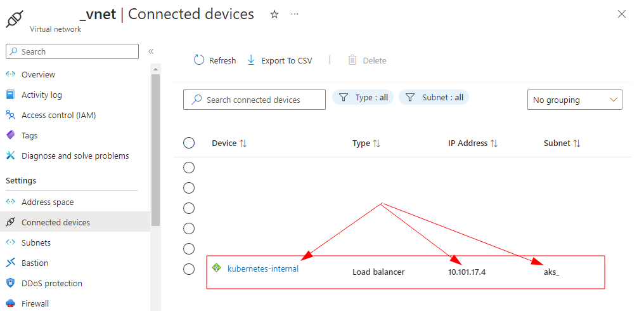The width and height of the screenshot is (644, 311).
Task: Click the purple Tags icon
Action: [10, 135]
